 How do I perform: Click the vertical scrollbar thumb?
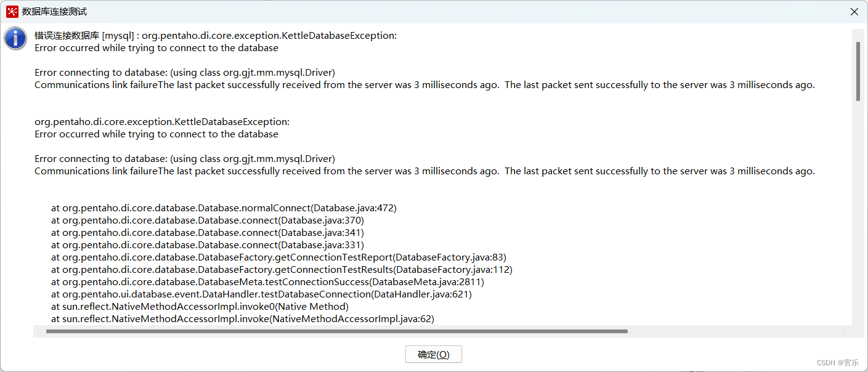pos(858,71)
